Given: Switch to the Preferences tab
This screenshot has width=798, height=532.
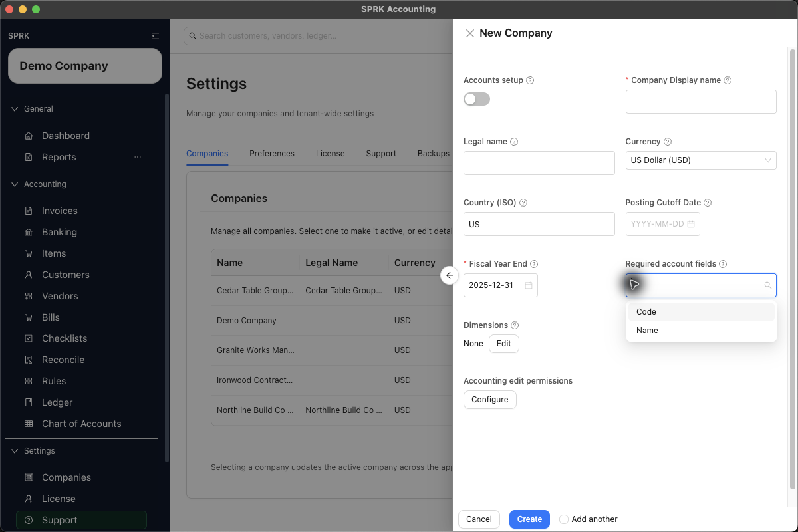Looking at the screenshot, I should [x=272, y=154].
